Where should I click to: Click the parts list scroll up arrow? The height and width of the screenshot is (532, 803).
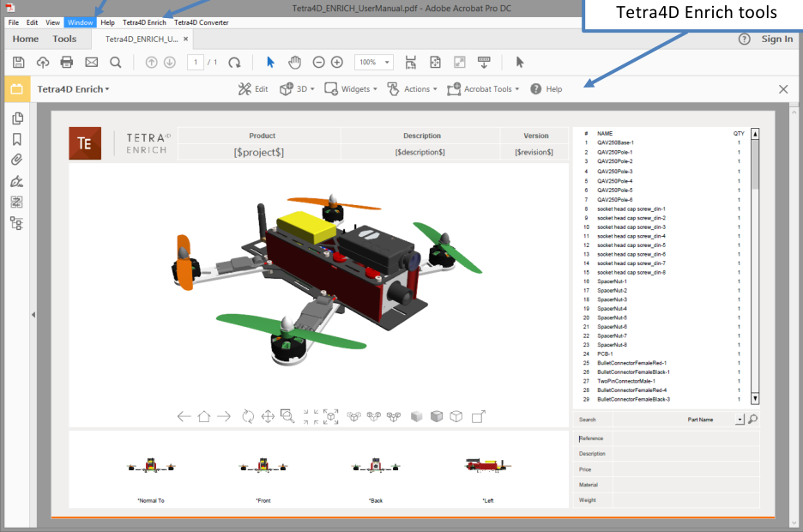tap(755, 134)
